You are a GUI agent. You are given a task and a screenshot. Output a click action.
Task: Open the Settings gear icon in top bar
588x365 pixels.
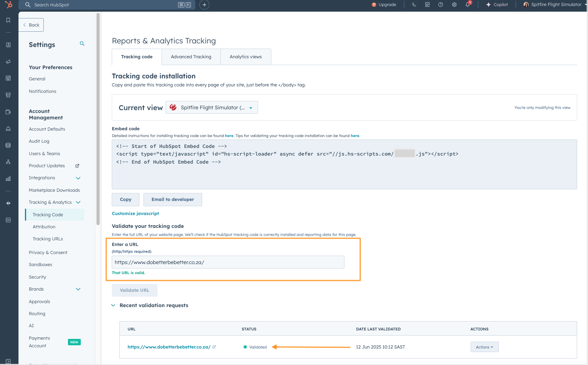point(454,5)
